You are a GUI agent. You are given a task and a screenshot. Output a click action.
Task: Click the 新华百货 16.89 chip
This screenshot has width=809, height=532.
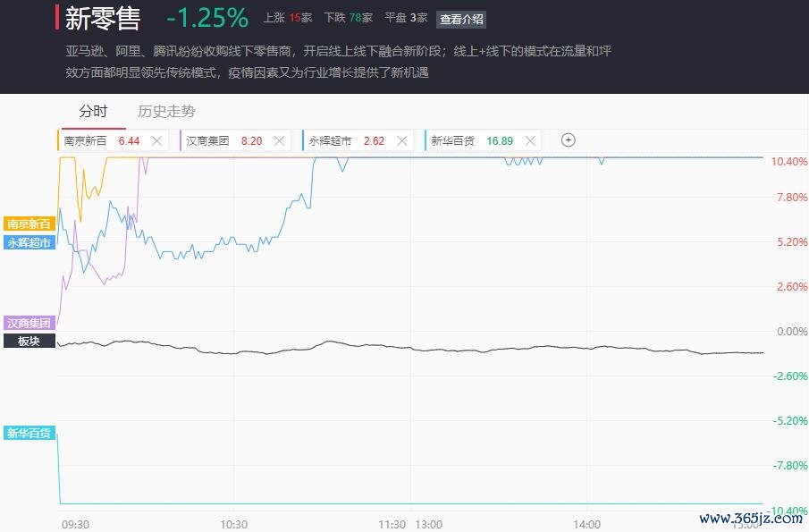(483, 141)
